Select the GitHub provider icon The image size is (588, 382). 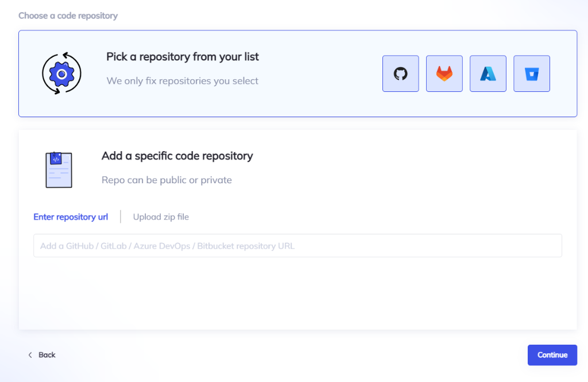point(400,74)
